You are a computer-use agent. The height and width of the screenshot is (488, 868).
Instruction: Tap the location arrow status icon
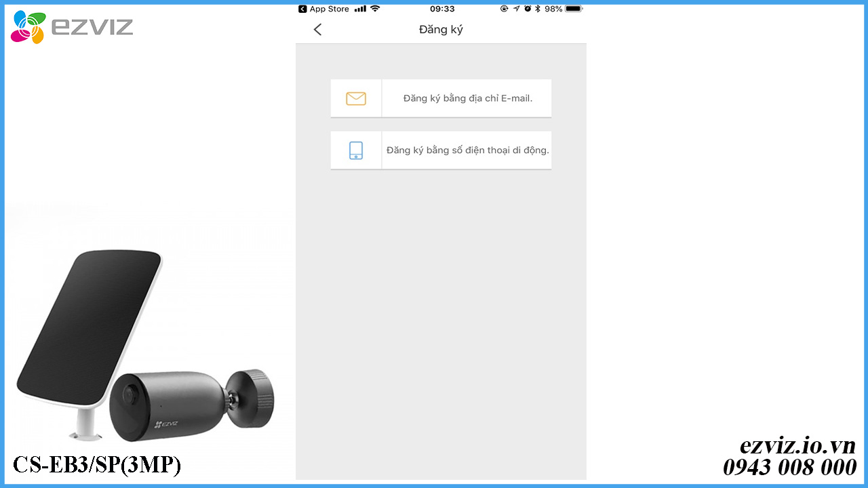coord(517,9)
